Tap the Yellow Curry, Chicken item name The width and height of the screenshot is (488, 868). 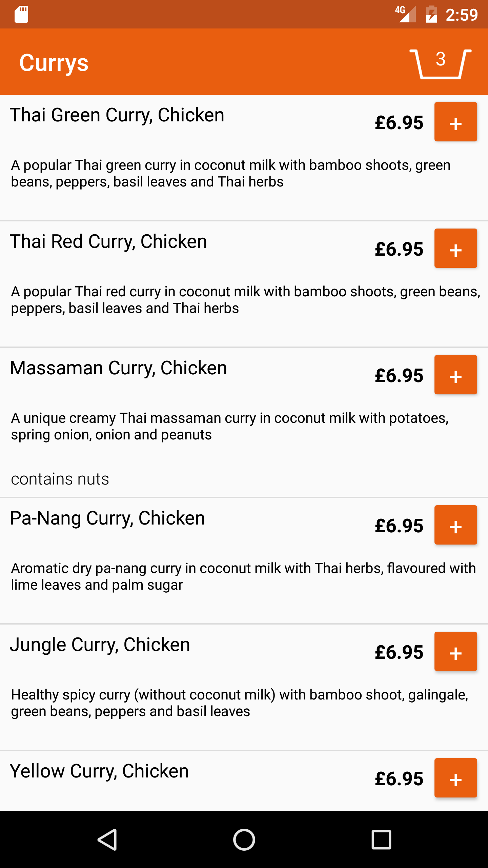click(x=99, y=771)
